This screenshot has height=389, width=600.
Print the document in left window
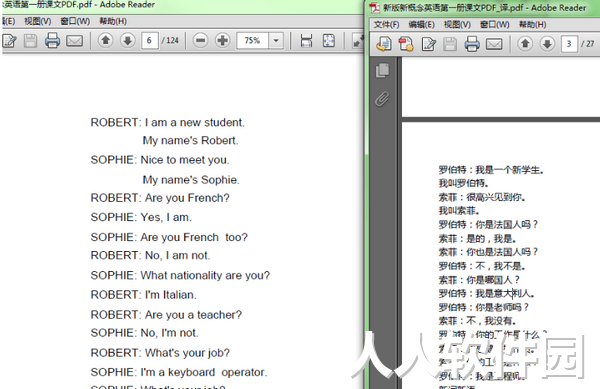tap(52, 41)
